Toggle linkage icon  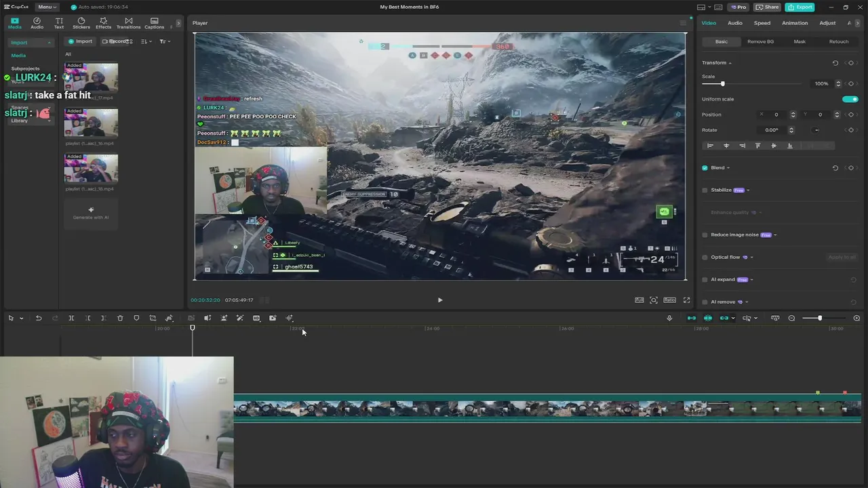[x=724, y=318]
